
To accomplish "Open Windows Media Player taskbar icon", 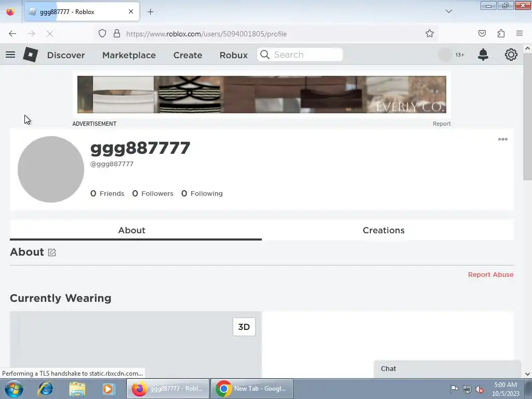I will coord(109,389).
